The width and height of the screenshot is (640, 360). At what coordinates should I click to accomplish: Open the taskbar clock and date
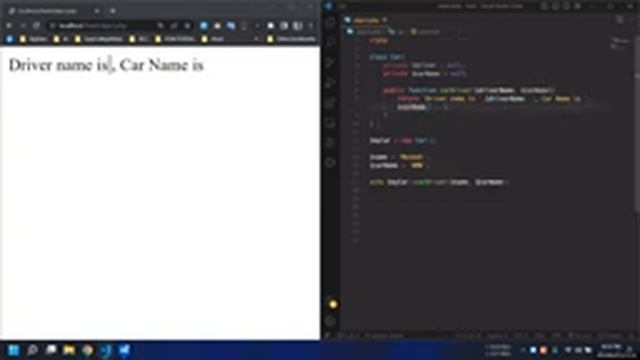coord(611,350)
